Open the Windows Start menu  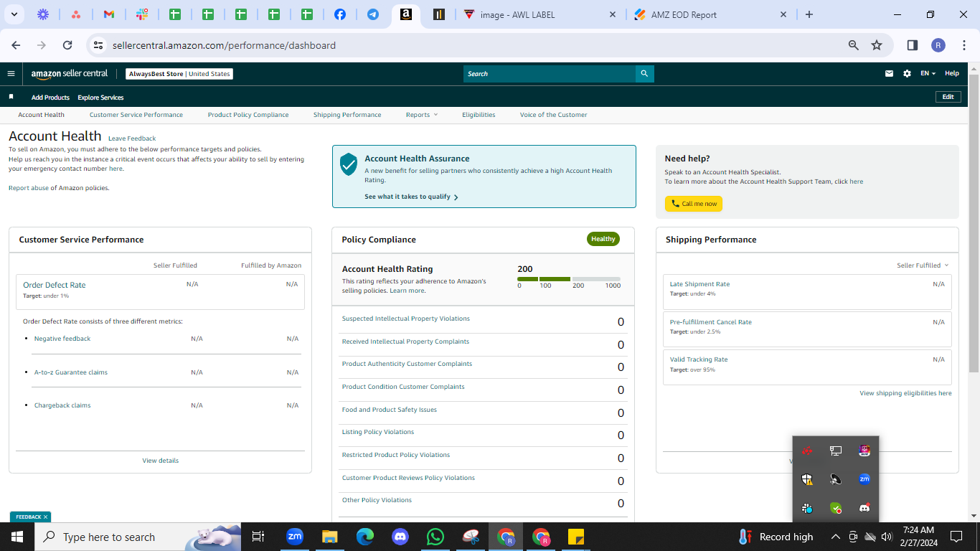[x=17, y=537]
